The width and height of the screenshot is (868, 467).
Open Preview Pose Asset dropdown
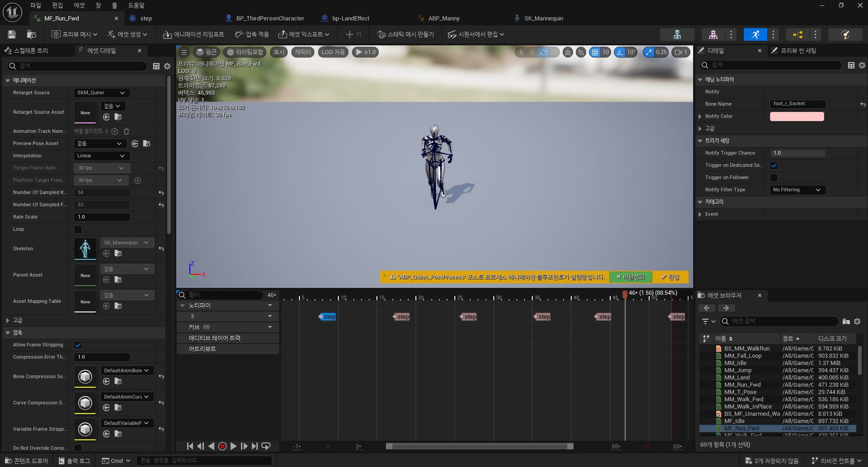point(101,144)
